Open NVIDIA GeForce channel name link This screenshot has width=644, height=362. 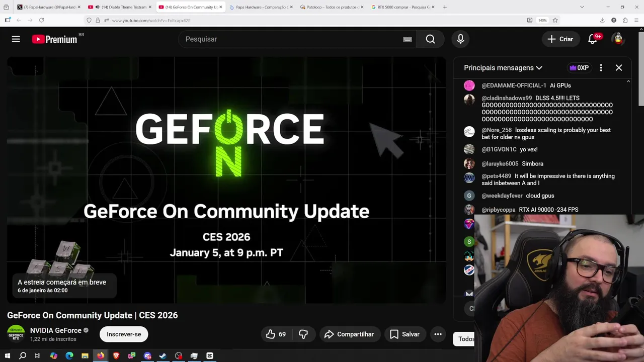(56, 330)
